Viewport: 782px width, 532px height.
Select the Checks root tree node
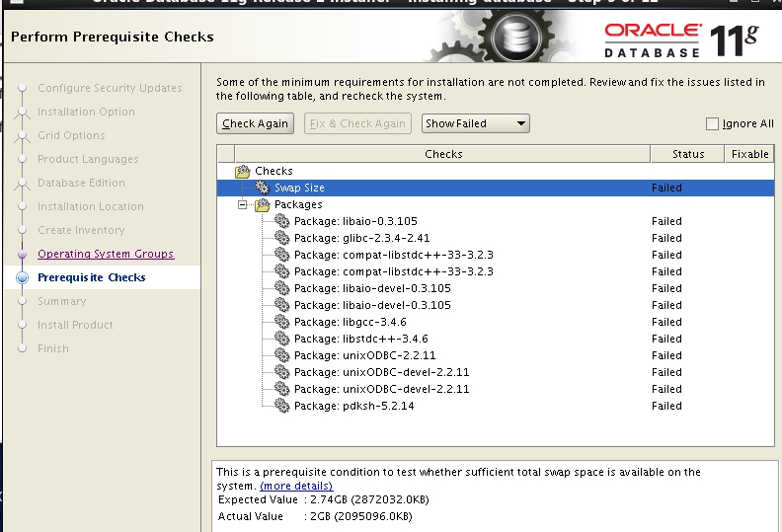274,171
